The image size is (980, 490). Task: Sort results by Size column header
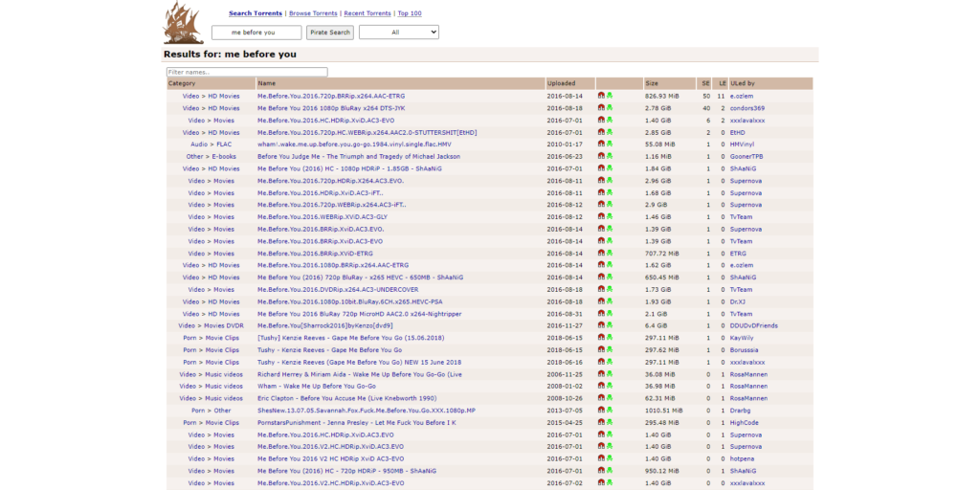[670, 83]
